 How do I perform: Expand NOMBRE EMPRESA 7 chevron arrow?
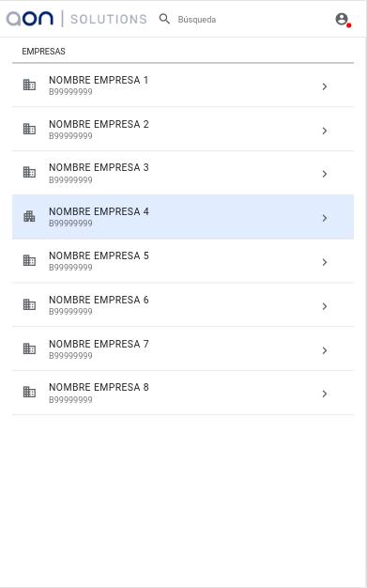pyautogui.click(x=325, y=350)
